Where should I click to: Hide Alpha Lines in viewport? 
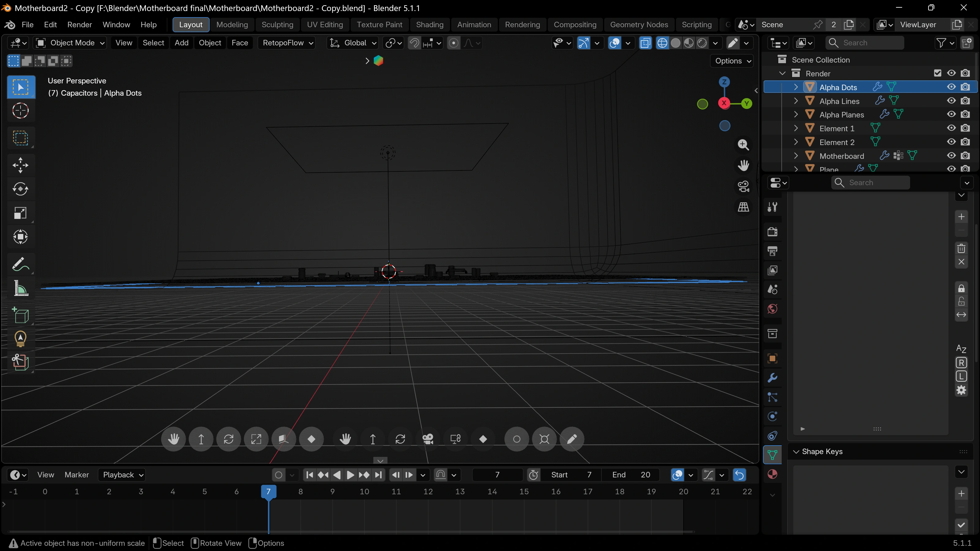951,101
